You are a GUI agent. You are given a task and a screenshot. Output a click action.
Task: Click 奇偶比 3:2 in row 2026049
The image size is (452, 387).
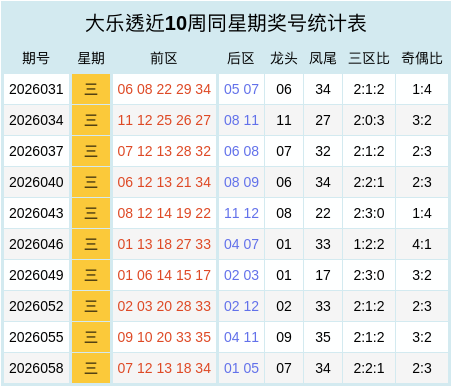[422, 275]
